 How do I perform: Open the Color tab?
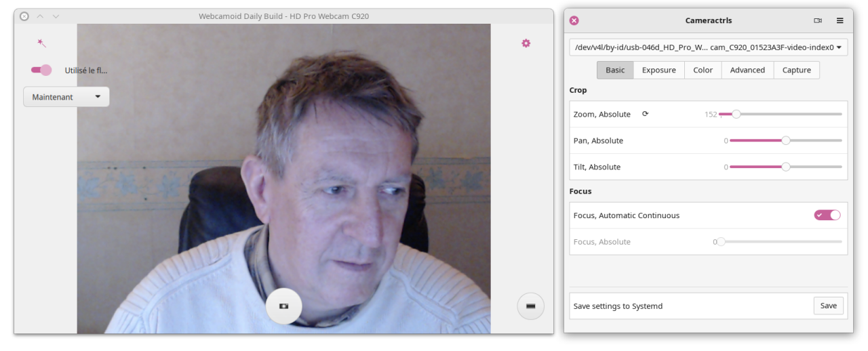coord(703,70)
